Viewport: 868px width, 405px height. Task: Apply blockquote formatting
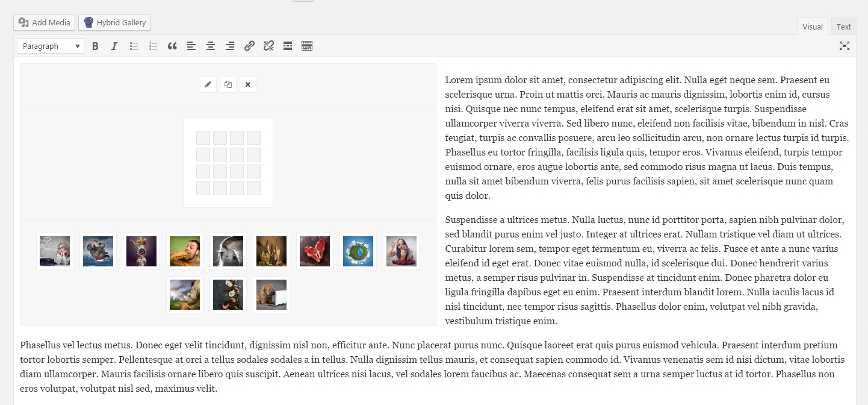(172, 46)
